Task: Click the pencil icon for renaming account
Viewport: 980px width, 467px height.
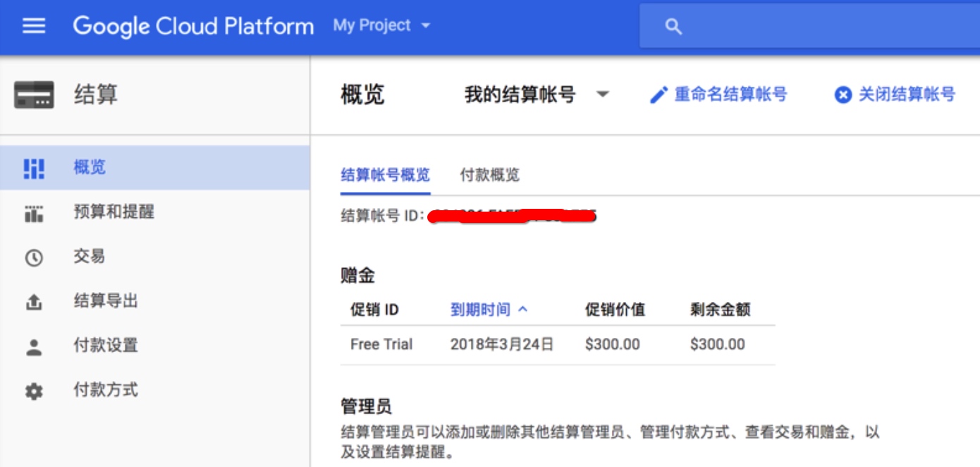Action: 659,95
